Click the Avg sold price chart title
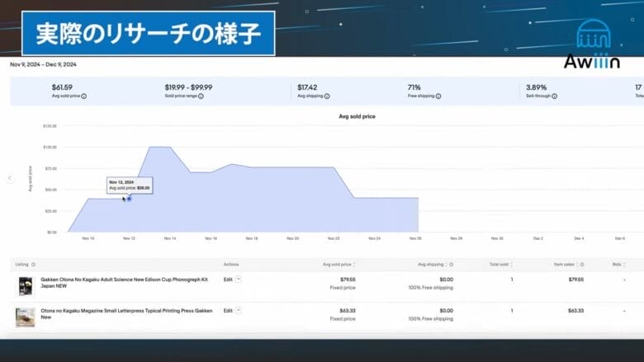 (x=357, y=116)
